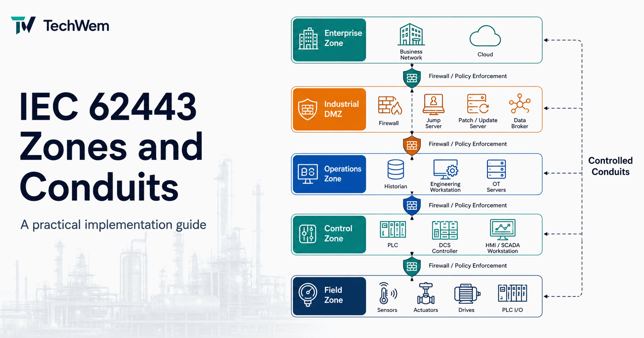
Task: Click the Data Broker network icon
Action: (x=520, y=104)
